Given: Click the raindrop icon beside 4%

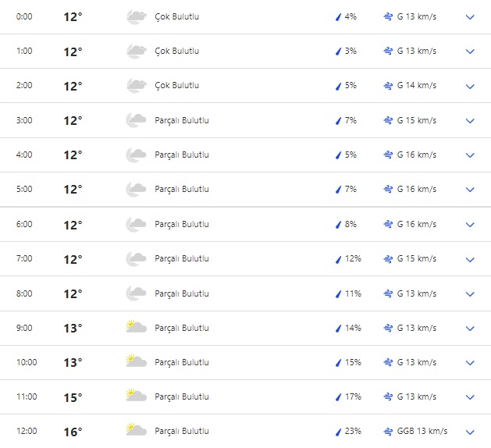Looking at the screenshot, I should [338, 17].
